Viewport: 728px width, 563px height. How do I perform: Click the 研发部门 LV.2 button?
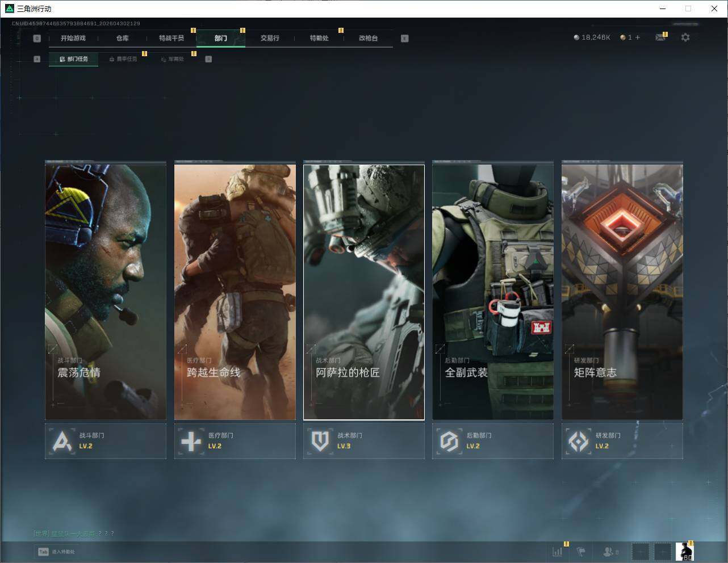(x=622, y=441)
